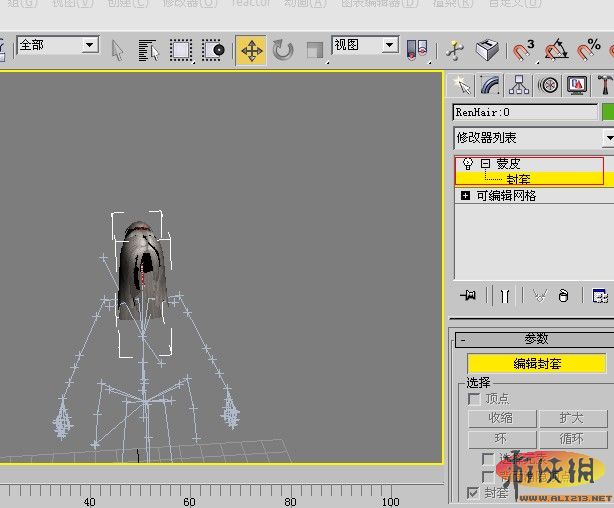Viewport: 614px width, 508px height.
Task: Activate the Rotate tool
Action: 283,50
